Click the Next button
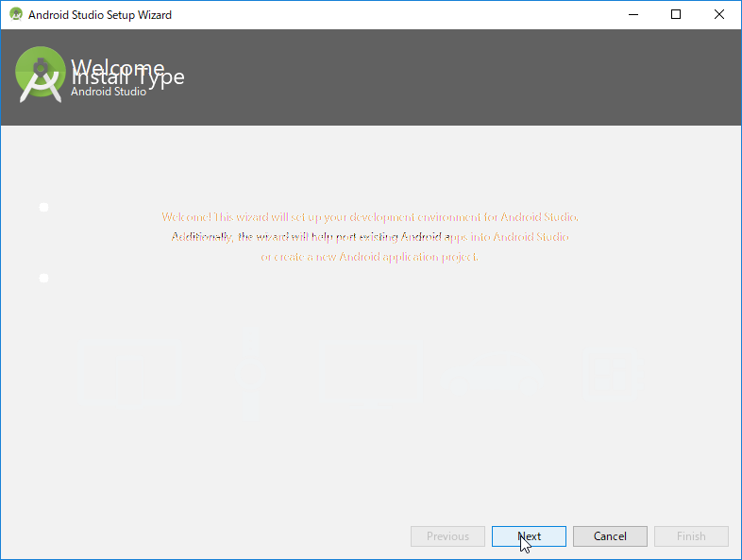Screen dimensions: 742x560 529,536
